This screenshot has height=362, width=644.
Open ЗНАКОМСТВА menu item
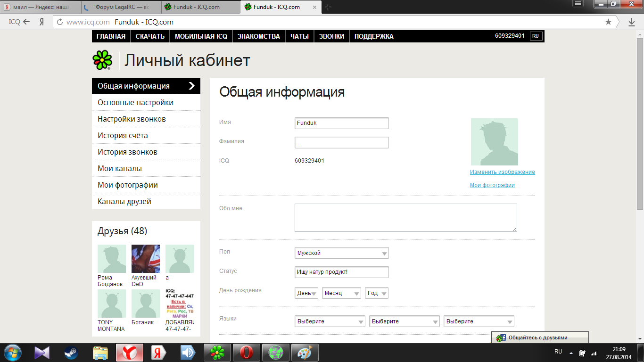tap(259, 36)
